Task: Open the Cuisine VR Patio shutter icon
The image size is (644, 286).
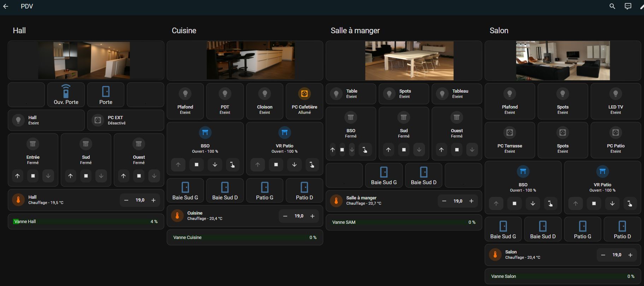Action: pos(285,133)
